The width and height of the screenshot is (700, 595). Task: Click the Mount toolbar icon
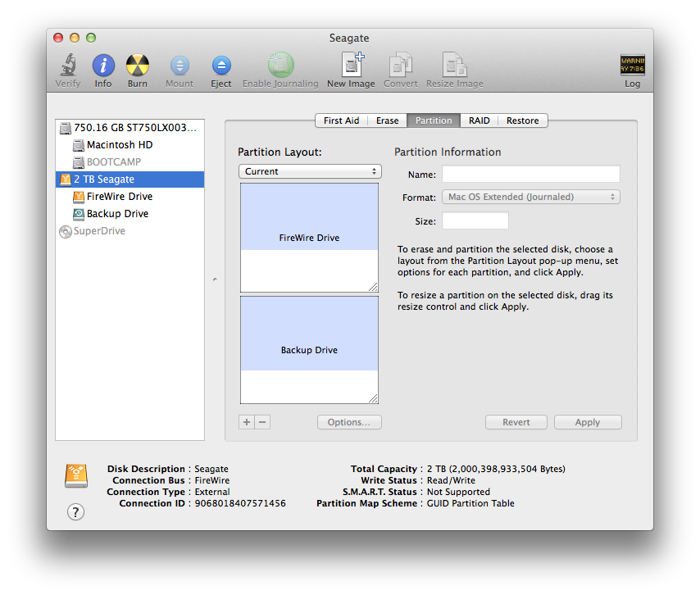180,66
